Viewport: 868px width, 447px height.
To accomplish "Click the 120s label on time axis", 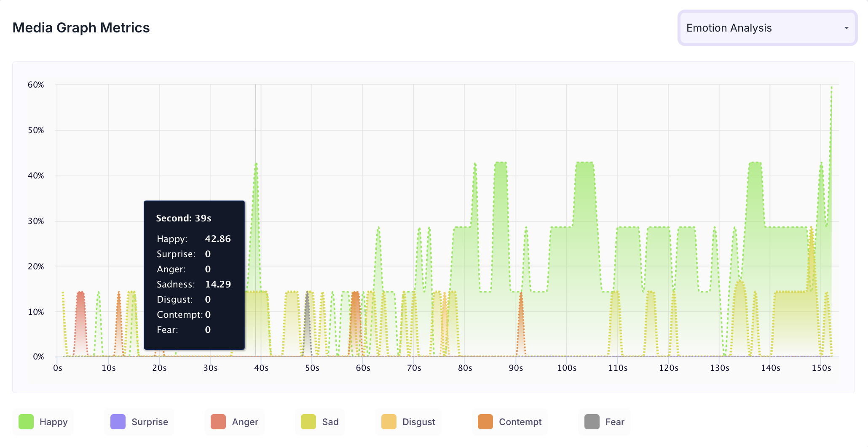I will coord(669,368).
